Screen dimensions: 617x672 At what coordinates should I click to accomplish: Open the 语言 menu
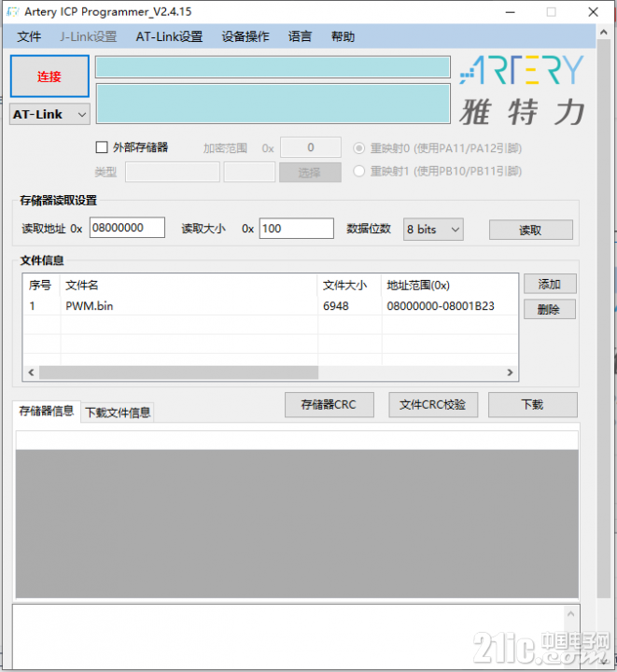click(x=300, y=36)
